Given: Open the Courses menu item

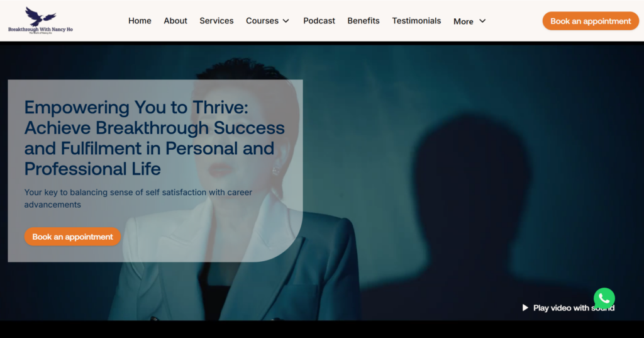Looking at the screenshot, I should coord(262,21).
